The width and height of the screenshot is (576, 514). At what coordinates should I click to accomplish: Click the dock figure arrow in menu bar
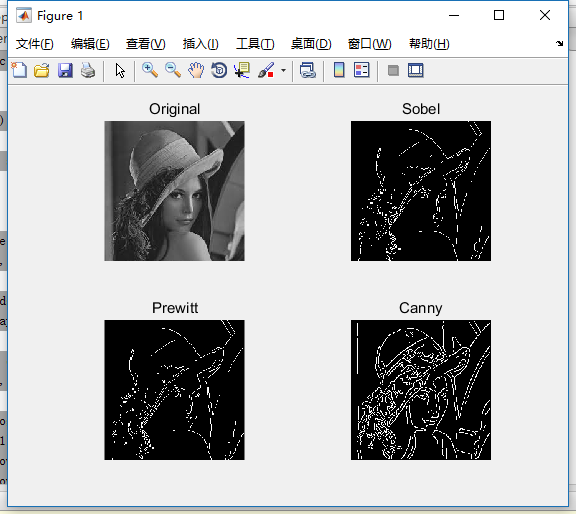[559, 43]
